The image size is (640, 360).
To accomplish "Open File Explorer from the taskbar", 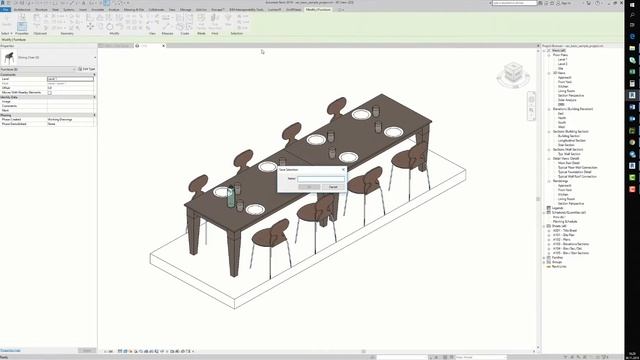I will 632,48.
